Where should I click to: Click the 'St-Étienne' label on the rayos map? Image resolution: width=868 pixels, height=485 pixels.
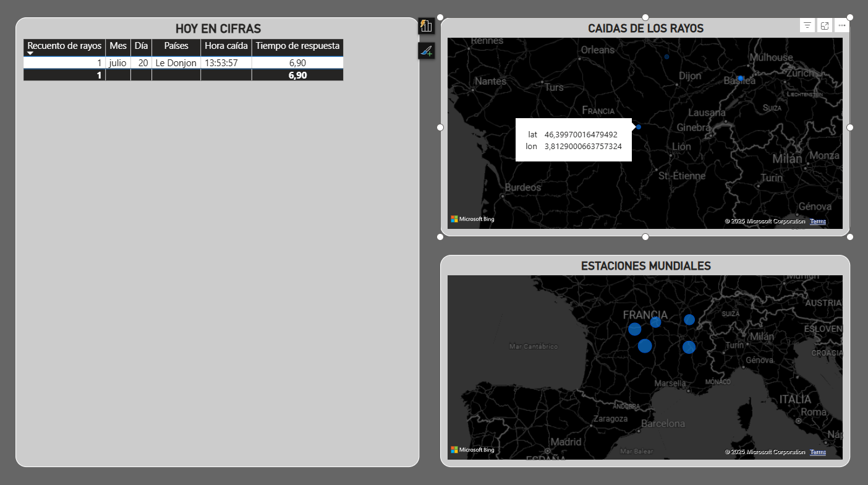682,176
